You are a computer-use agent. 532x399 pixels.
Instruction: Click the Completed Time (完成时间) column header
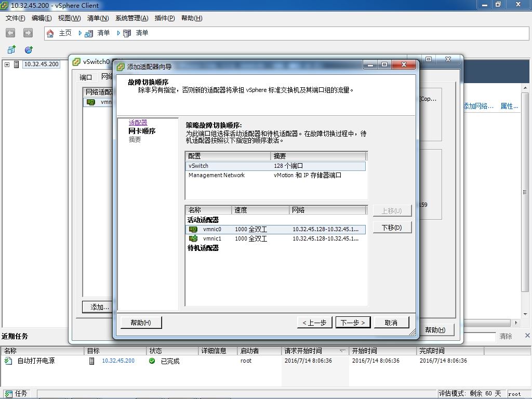[x=450, y=351]
